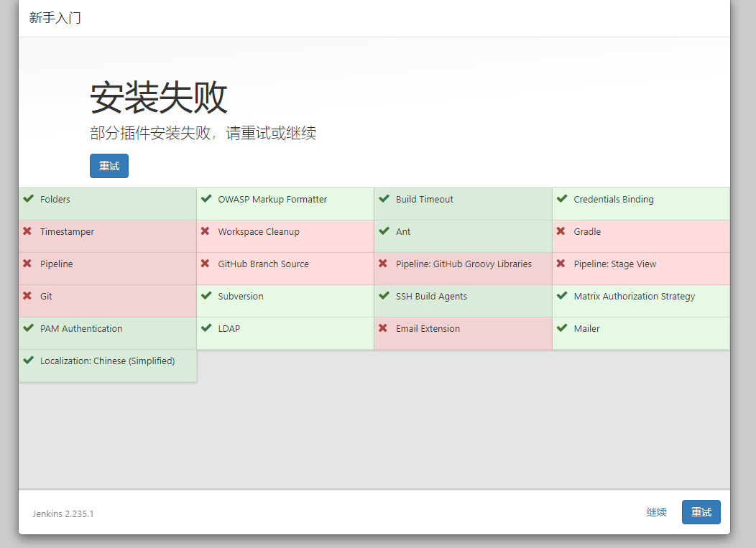This screenshot has height=548, width=756.
Task: Click the 继续 link in the footer
Action: (x=656, y=512)
